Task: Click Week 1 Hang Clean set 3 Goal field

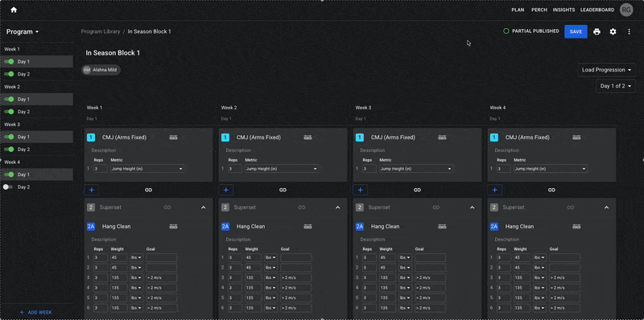Action: click(x=162, y=277)
